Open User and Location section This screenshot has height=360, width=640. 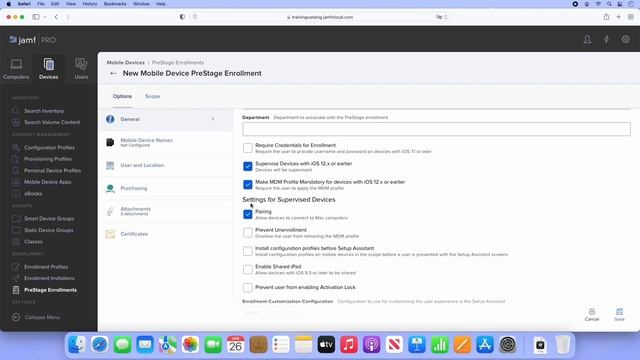[165, 165]
